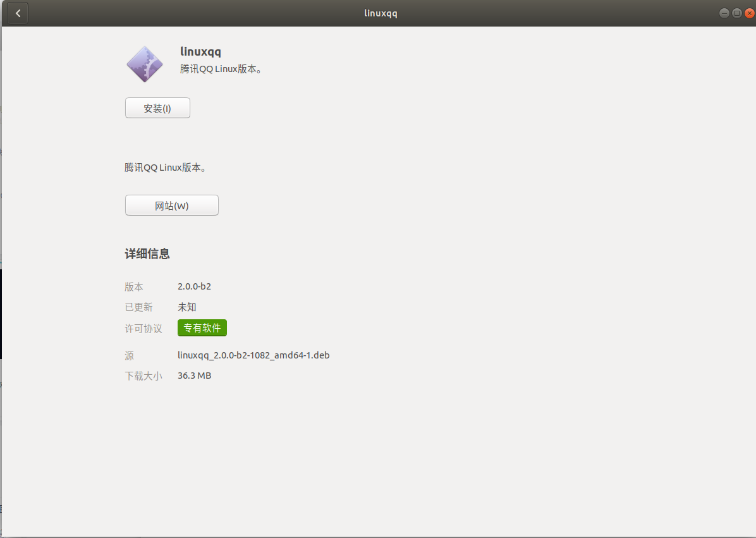Click the version value 2.0.0-b2
The image size is (756, 538).
[x=194, y=286]
